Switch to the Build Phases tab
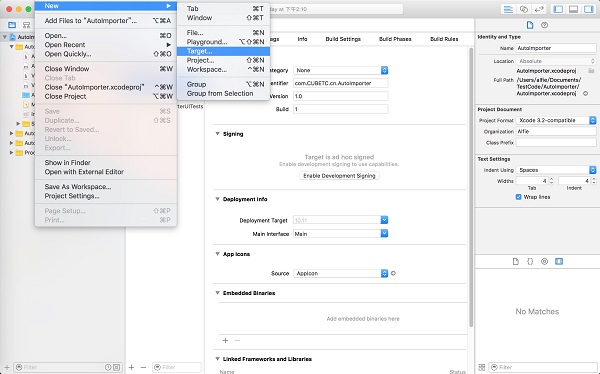Viewport: 600px width, 374px height. pos(395,39)
